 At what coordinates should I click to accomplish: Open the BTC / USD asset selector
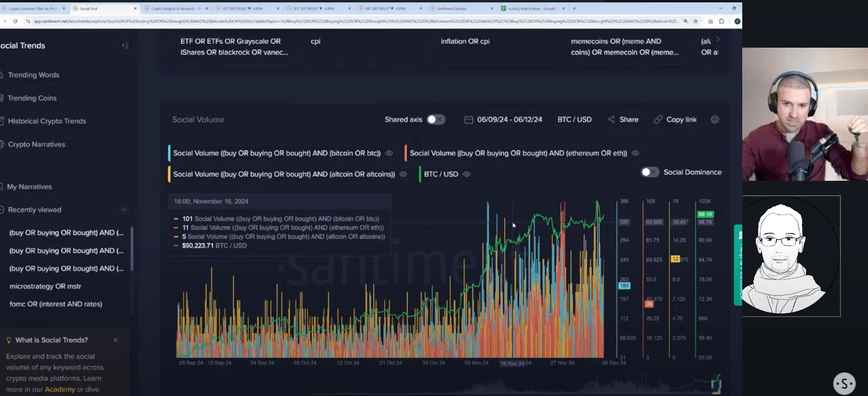574,120
